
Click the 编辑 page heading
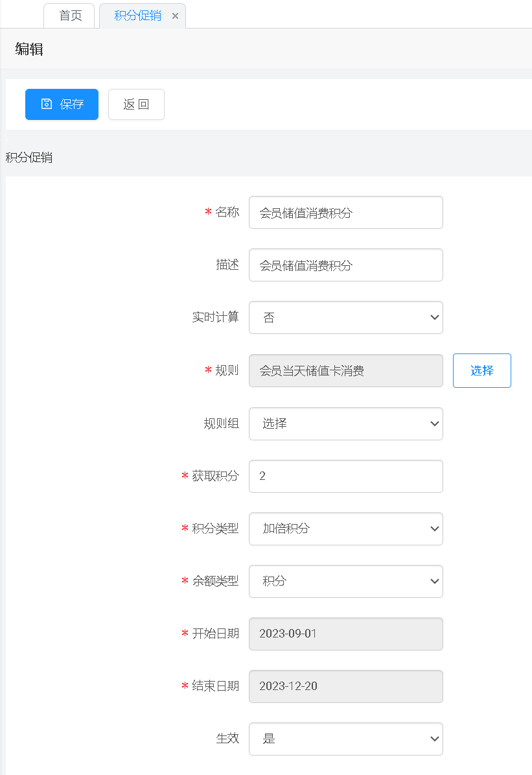tap(29, 49)
